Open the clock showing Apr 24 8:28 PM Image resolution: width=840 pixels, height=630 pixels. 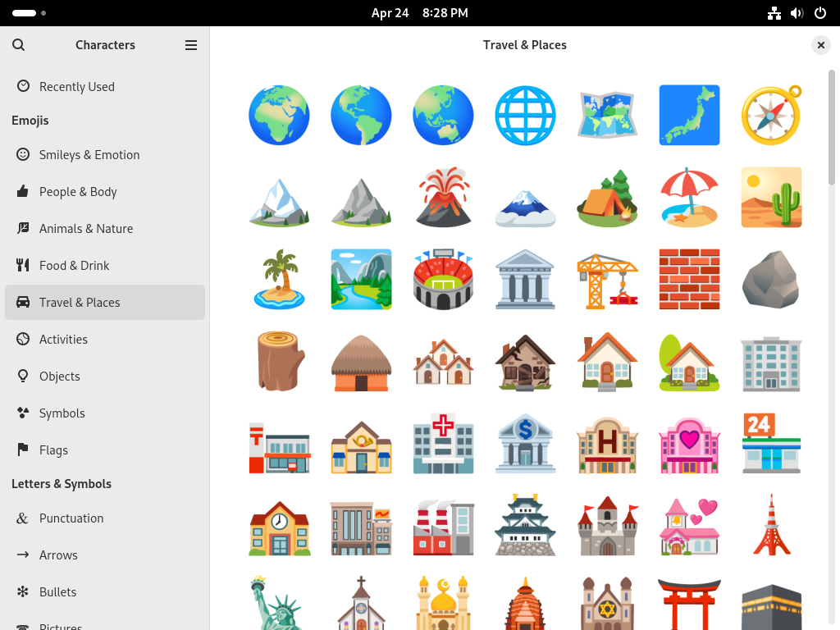click(x=419, y=13)
